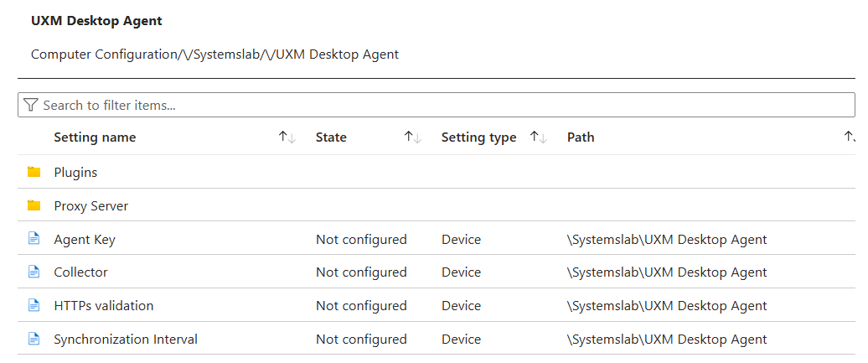Click the Setting name column header
Viewport: 868px width, 363px height.
click(95, 137)
